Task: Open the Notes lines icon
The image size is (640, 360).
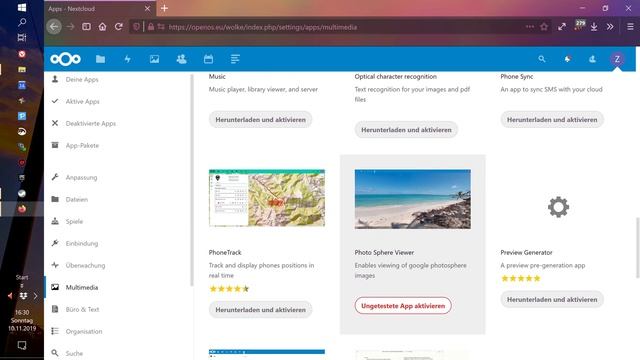Action: click(x=235, y=59)
